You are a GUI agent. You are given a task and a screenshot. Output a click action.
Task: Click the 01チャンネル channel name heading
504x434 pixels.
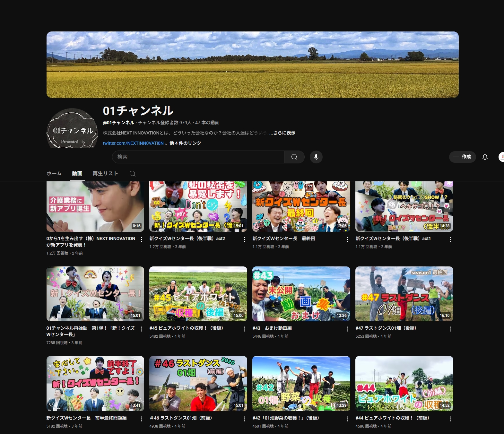click(x=138, y=111)
